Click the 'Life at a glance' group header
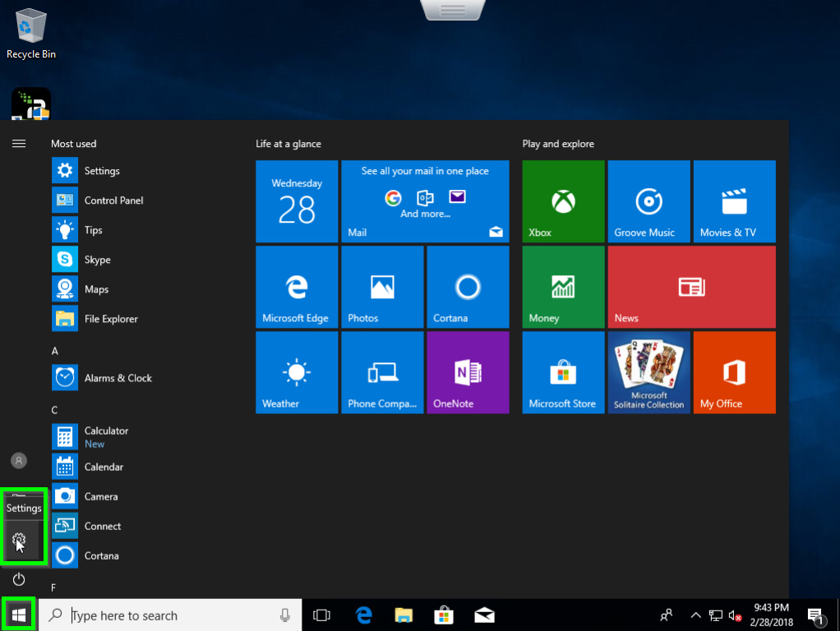Screen dimensions: 840x631 (288, 144)
